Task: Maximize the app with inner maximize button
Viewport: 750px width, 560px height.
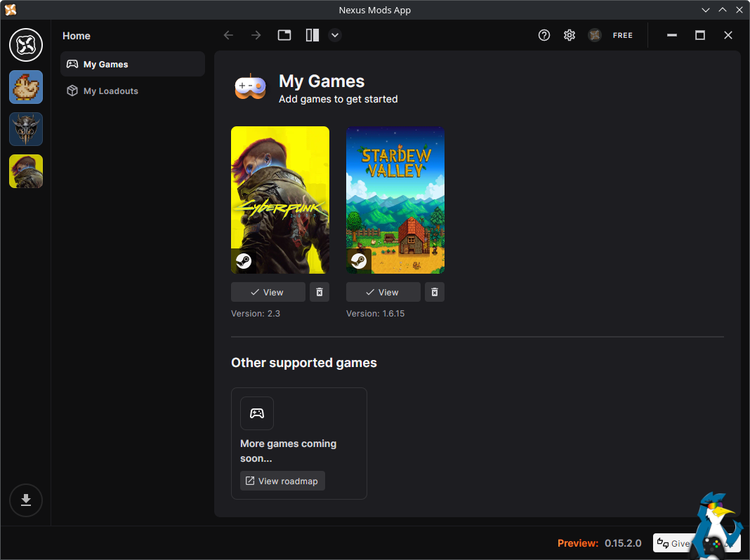Action: click(699, 35)
